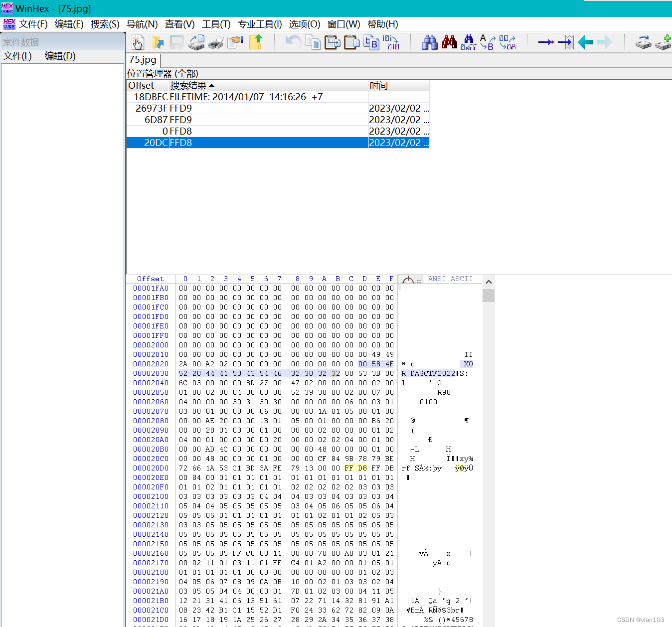Open the 窗口(W) menu
The width and height of the screenshot is (672, 627).
point(344,24)
